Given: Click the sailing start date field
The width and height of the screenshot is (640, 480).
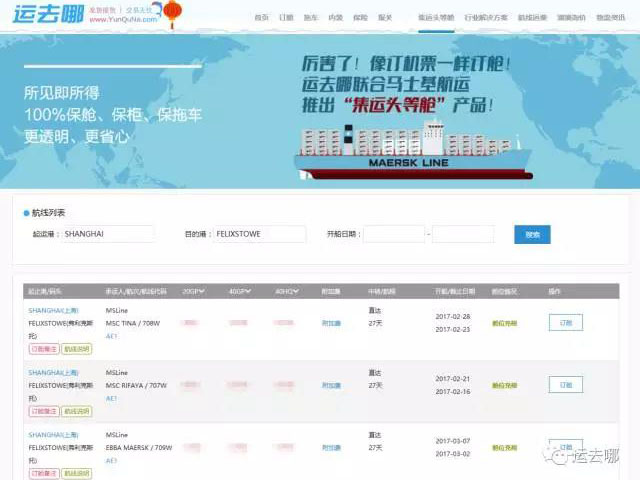Looking at the screenshot, I should click(393, 234).
